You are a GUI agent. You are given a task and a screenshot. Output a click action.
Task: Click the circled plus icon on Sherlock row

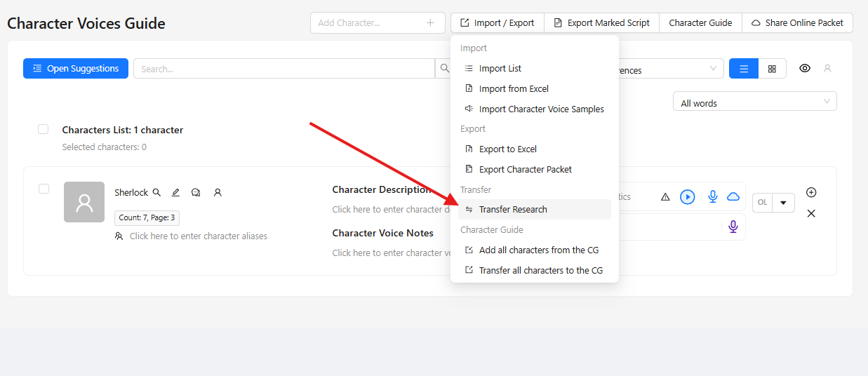(811, 192)
